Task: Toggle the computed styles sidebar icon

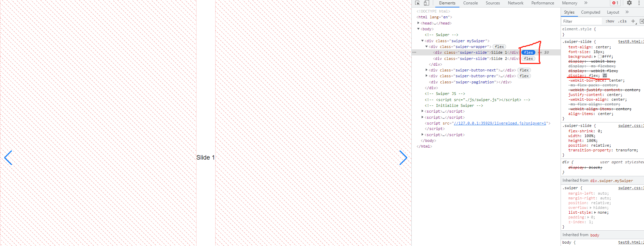Action: click(642, 21)
